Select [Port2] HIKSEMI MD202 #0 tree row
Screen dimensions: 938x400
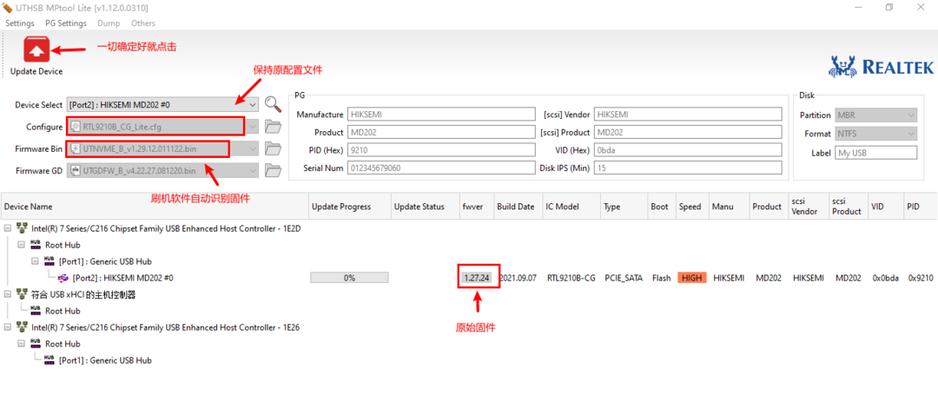[123, 277]
